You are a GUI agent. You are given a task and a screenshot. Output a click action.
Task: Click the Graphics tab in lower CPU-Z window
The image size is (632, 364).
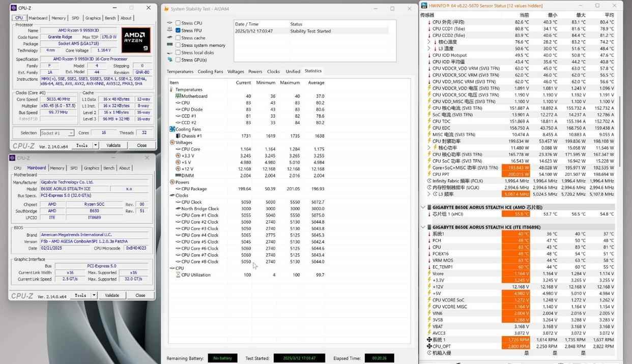pyautogui.click(x=92, y=168)
